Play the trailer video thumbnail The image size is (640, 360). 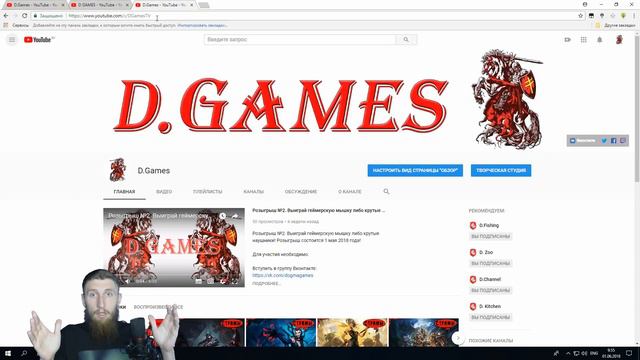coord(174,247)
